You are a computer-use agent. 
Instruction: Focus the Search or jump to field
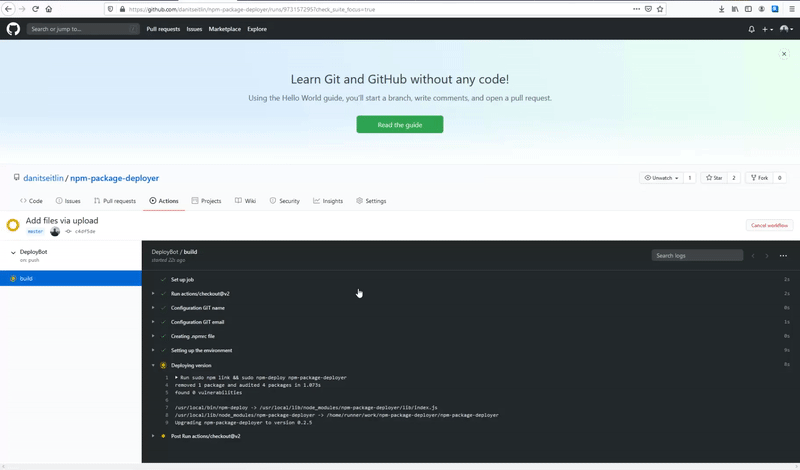click(83, 29)
